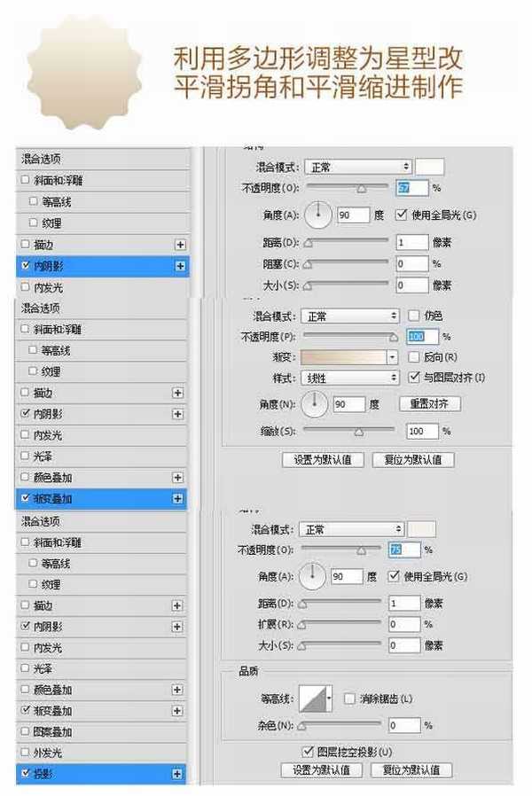Click plus icon on highlighted 内阴影 row
This screenshot has height=796, width=532.
coord(180,265)
